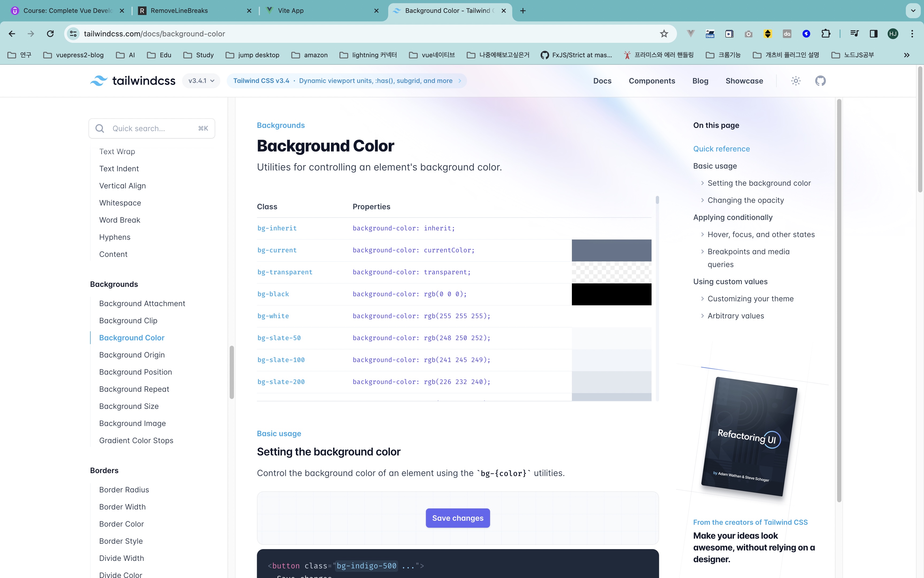Toggle the light/dark theme sun icon
Viewport: 924px width, 578px height.
tap(796, 81)
